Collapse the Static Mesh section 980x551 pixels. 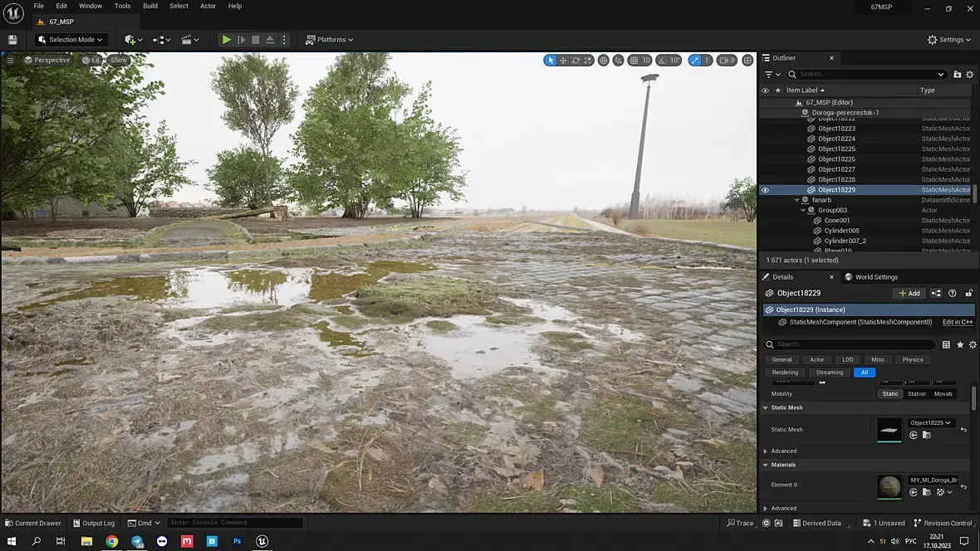(765, 407)
